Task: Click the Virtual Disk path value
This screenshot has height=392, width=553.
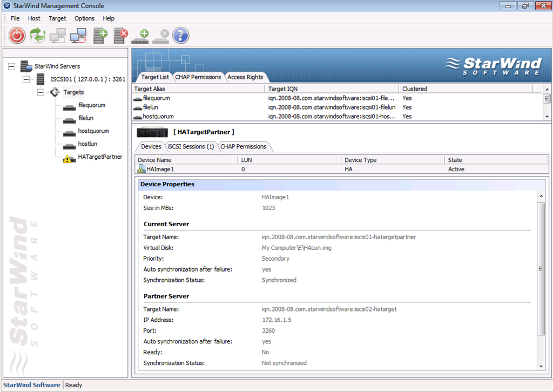Action: [296, 248]
